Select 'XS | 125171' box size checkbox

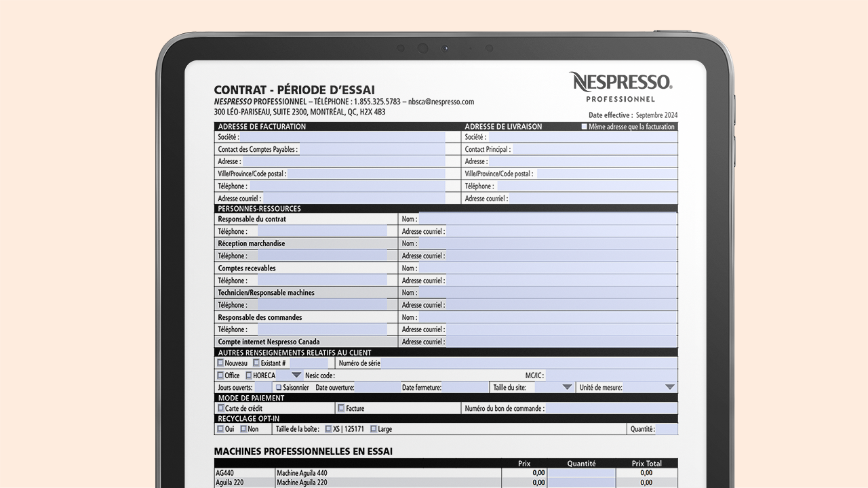click(x=328, y=428)
